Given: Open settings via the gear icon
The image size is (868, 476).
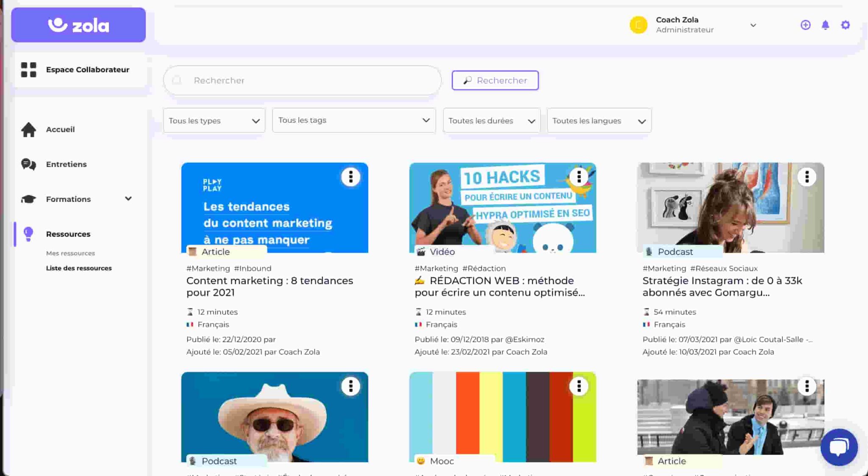Looking at the screenshot, I should pyautogui.click(x=845, y=25).
